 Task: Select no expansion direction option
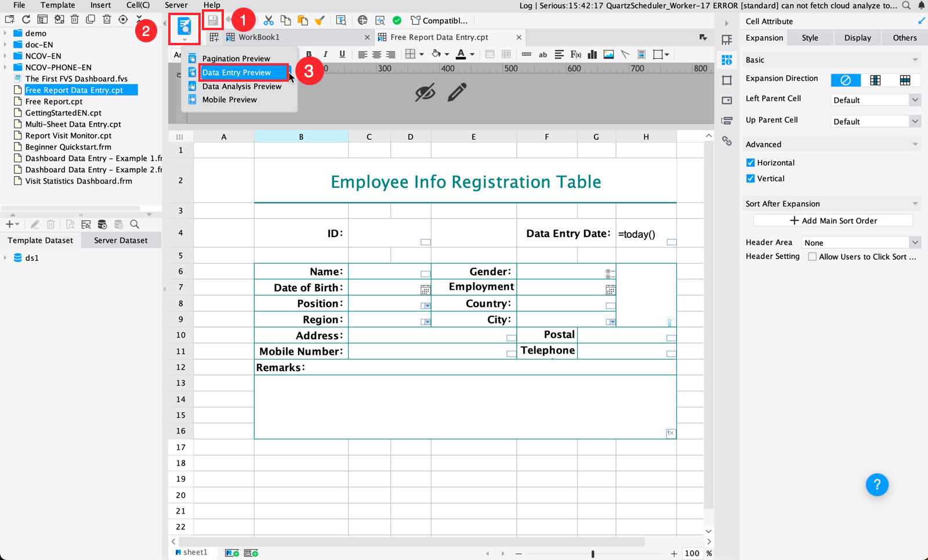(846, 80)
